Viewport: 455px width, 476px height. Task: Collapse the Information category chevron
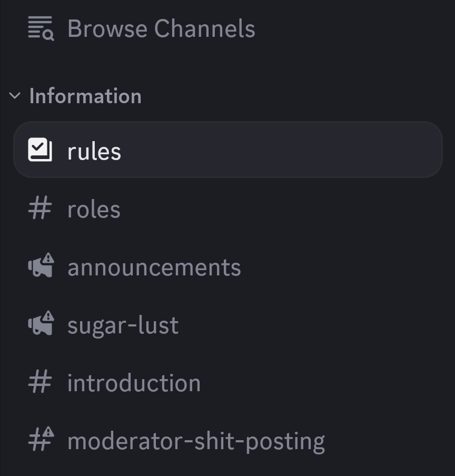15,96
